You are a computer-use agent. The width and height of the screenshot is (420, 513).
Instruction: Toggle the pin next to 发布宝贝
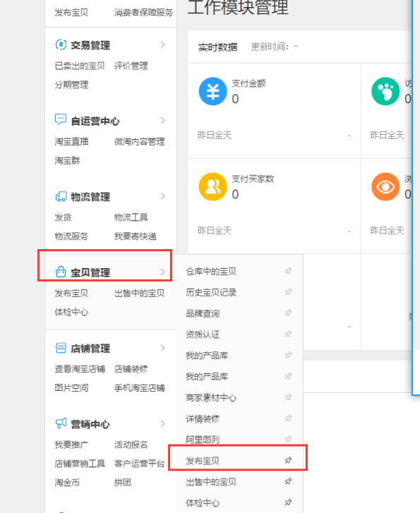pos(288,460)
